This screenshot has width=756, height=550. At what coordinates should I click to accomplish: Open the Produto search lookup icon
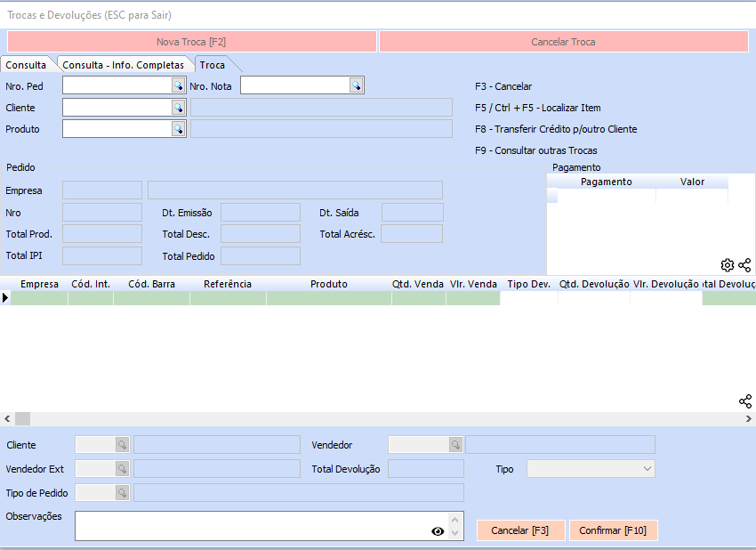pyautogui.click(x=178, y=129)
